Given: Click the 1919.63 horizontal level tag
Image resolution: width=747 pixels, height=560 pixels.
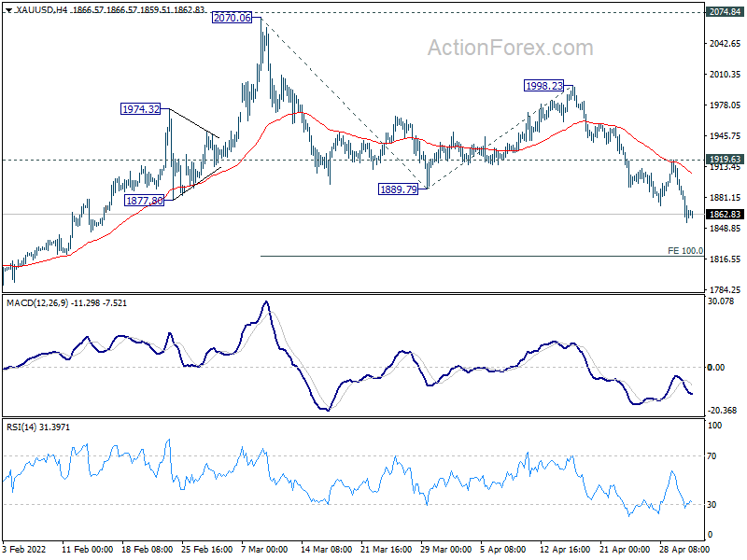Looking at the screenshot, I should [x=725, y=159].
